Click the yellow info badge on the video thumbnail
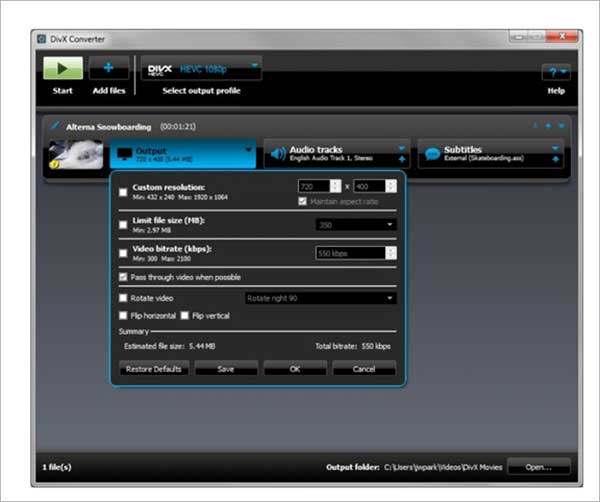 click(54, 165)
